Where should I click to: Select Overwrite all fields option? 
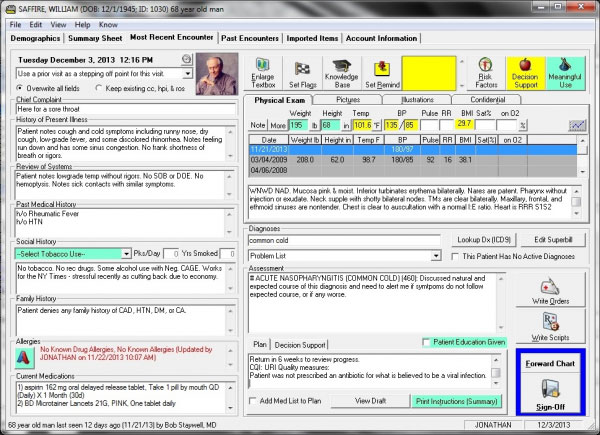[x=49, y=88]
